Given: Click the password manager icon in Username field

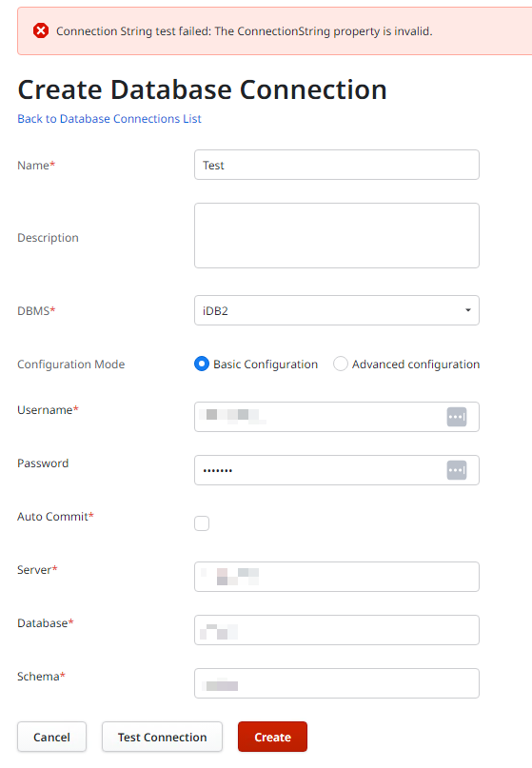Looking at the screenshot, I should pos(457,417).
